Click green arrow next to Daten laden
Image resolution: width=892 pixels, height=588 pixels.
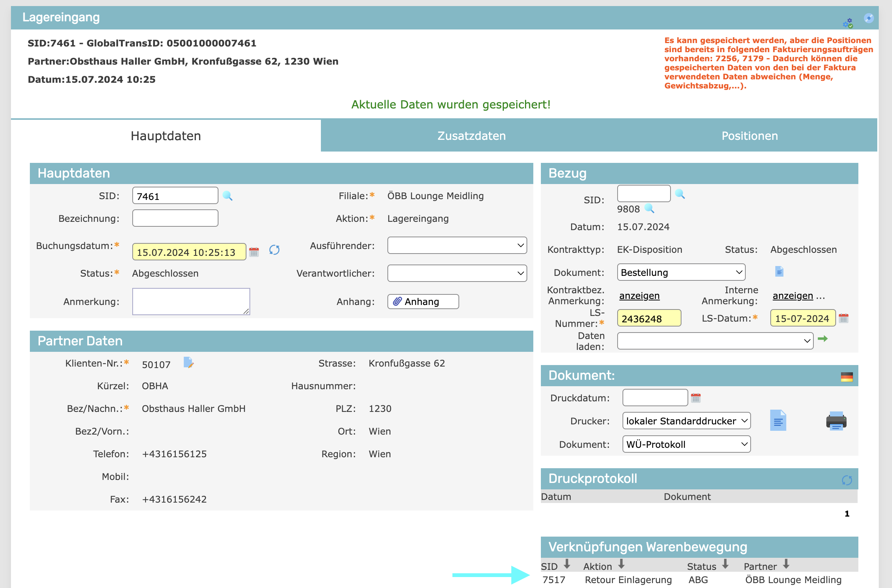[x=822, y=339]
